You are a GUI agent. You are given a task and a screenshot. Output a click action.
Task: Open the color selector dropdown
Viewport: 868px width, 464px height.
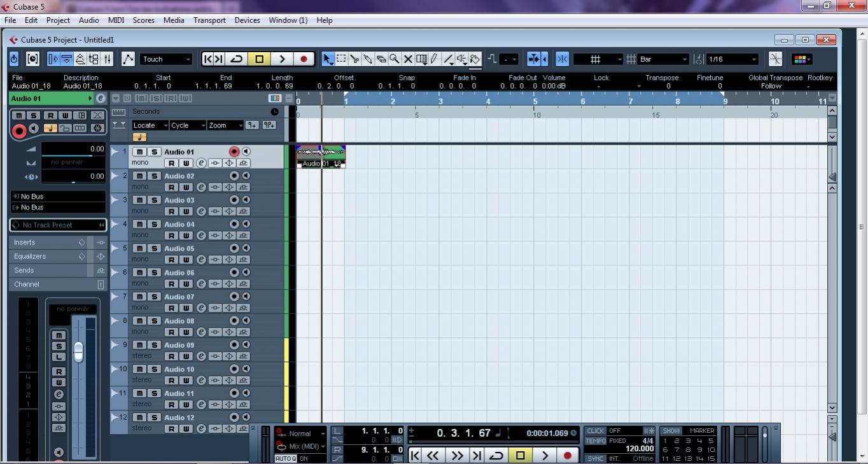pyautogui.click(x=802, y=59)
